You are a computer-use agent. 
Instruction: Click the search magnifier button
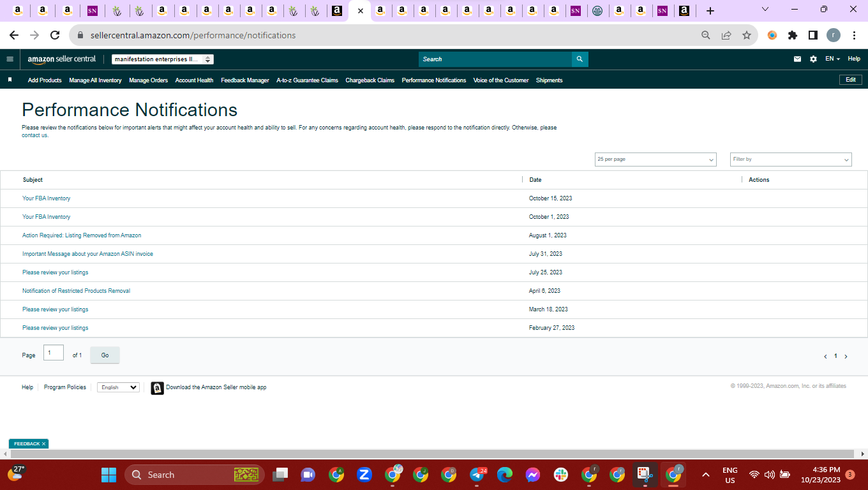580,59
